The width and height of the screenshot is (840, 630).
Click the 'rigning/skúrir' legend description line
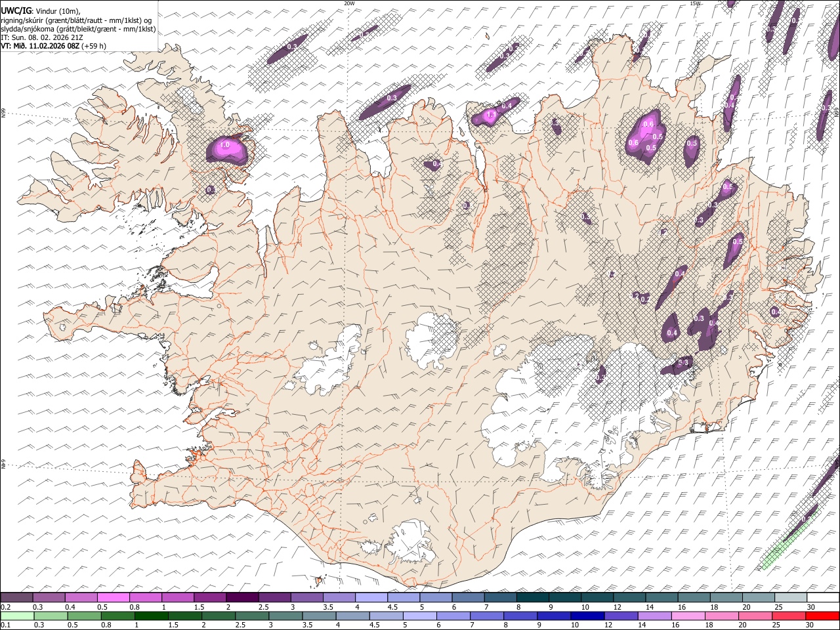(x=77, y=20)
